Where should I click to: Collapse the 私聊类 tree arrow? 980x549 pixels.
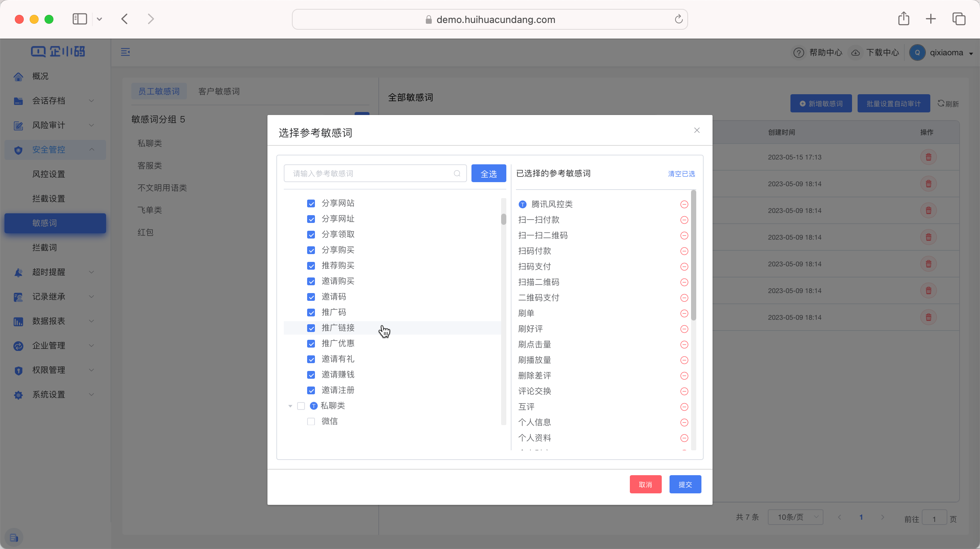point(290,406)
